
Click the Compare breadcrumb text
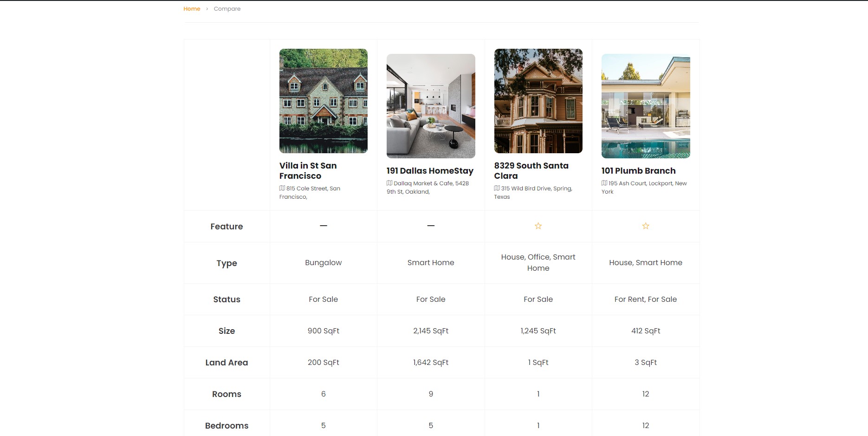pos(227,9)
